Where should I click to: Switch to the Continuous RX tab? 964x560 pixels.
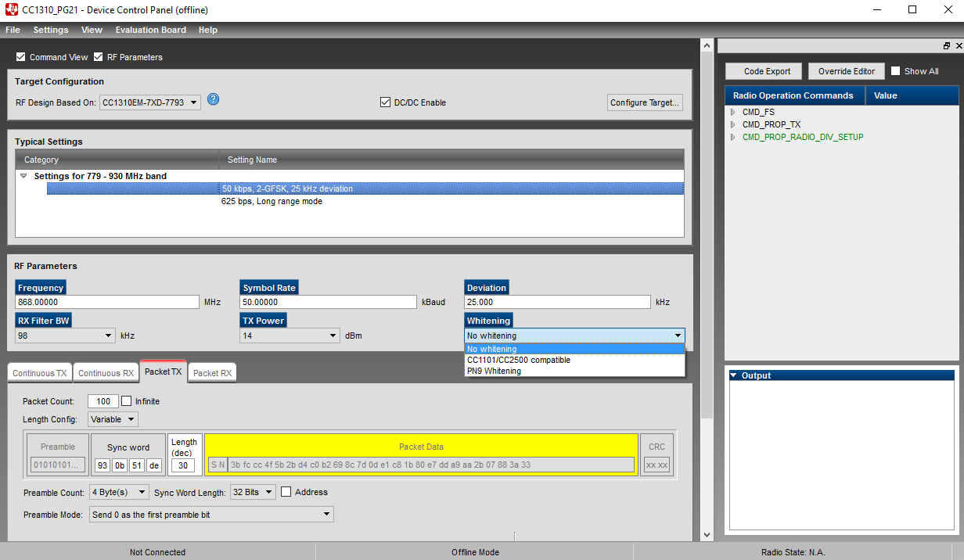pos(106,373)
